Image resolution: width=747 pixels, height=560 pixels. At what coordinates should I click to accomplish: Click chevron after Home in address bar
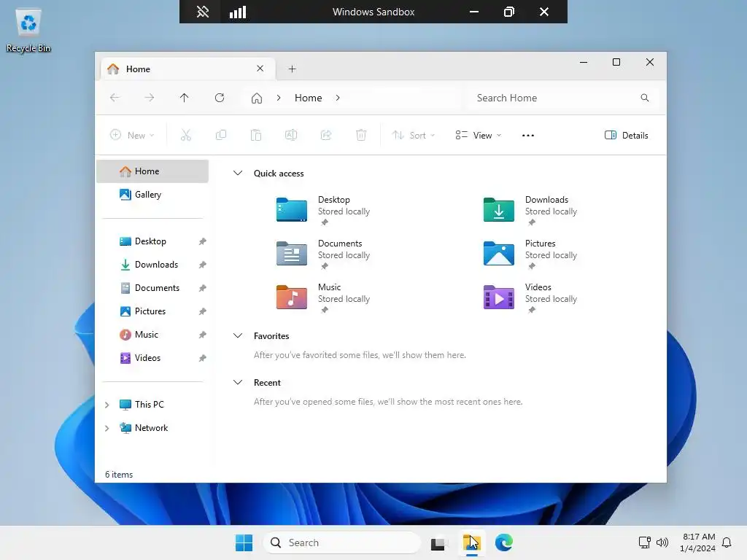[338, 98]
